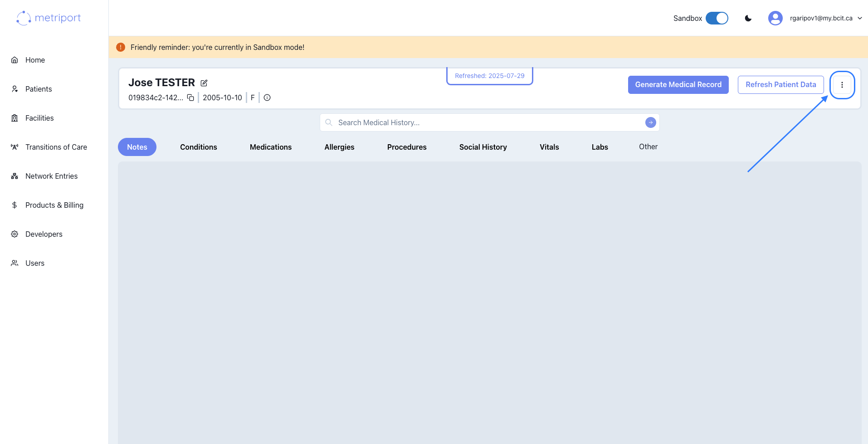The width and height of the screenshot is (868, 444).
Task: Click the Products & Billing dollar icon
Action: tap(14, 205)
